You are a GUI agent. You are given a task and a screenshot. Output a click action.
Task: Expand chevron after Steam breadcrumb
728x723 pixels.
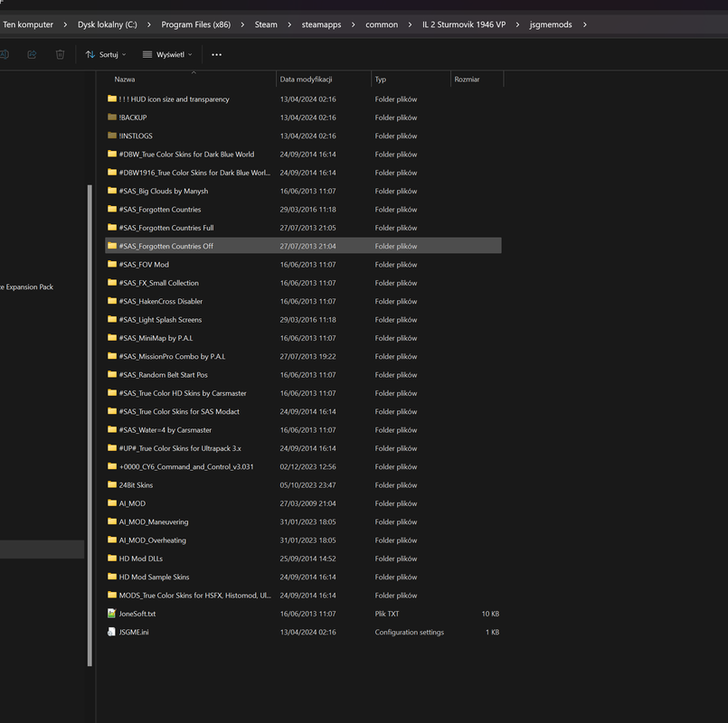289,24
